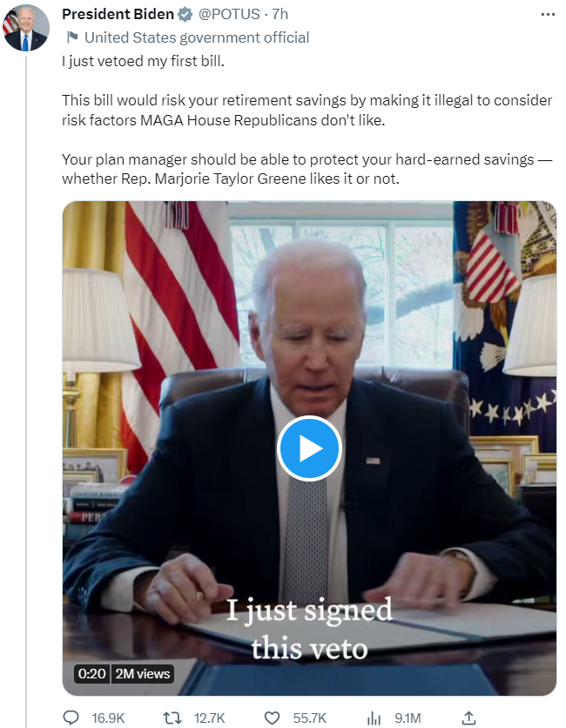Click the President Biden display name
This screenshot has width=566, height=728.
click(x=118, y=15)
